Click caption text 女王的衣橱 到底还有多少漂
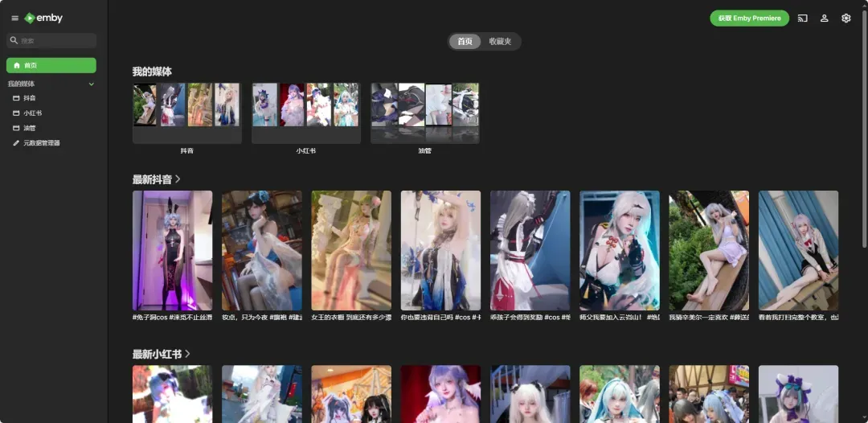Image resolution: width=868 pixels, height=423 pixels. pyautogui.click(x=351, y=317)
